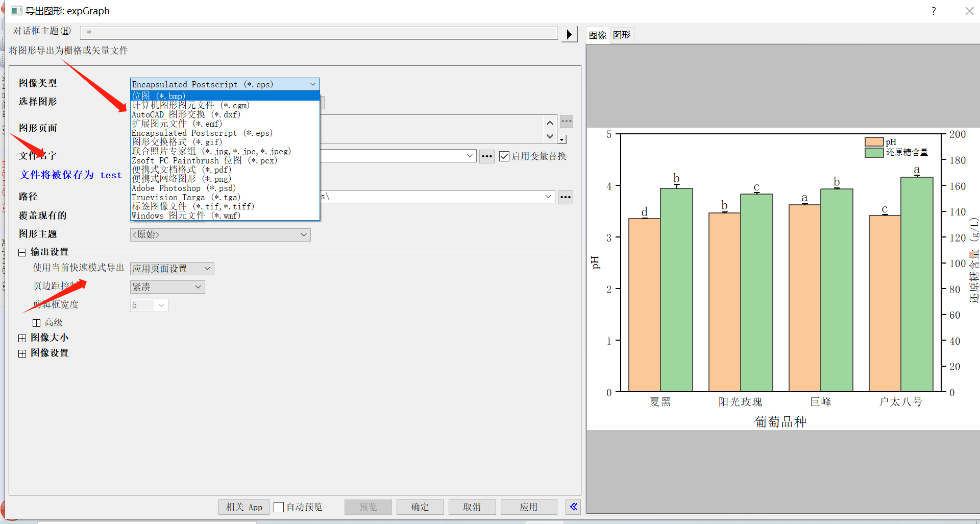Click the orange pH legend swatch
Viewport: 980px width, 524px height.
pyautogui.click(x=874, y=142)
